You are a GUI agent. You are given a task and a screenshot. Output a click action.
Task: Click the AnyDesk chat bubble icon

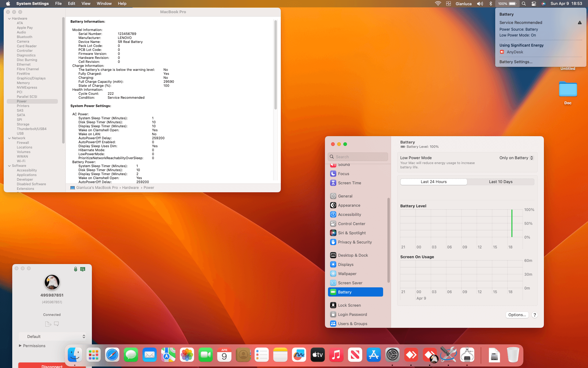click(x=56, y=324)
